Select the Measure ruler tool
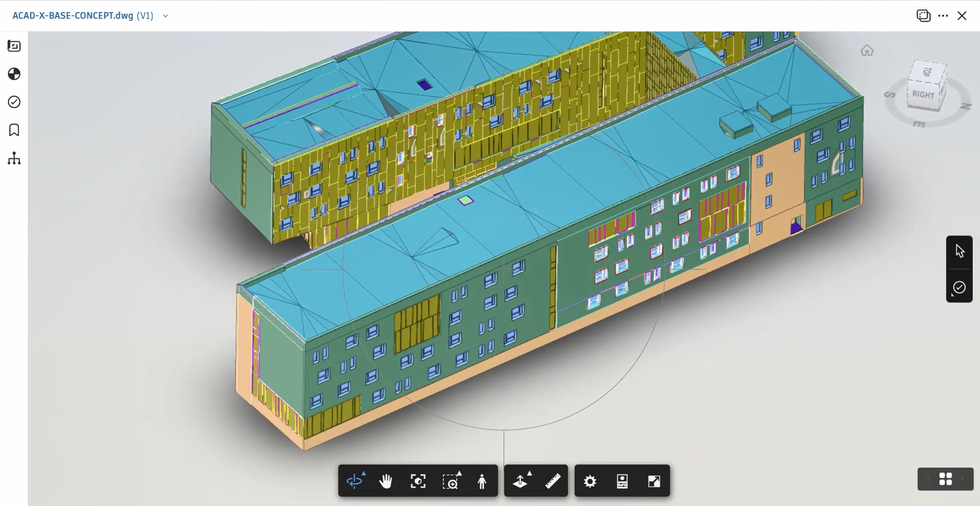980x506 pixels. pyautogui.click(x=553, y=481)
